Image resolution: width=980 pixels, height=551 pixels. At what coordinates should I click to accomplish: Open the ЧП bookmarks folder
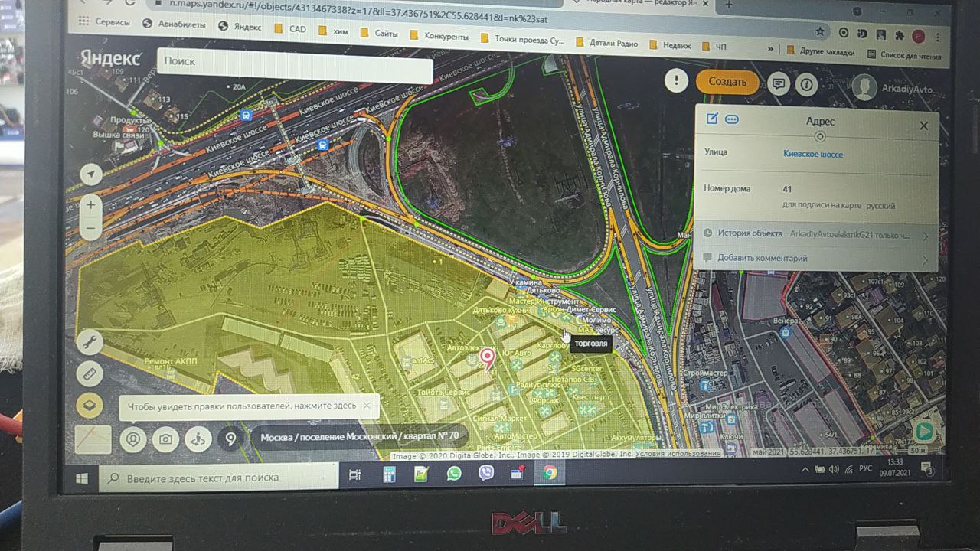click(x=714, y=47)
